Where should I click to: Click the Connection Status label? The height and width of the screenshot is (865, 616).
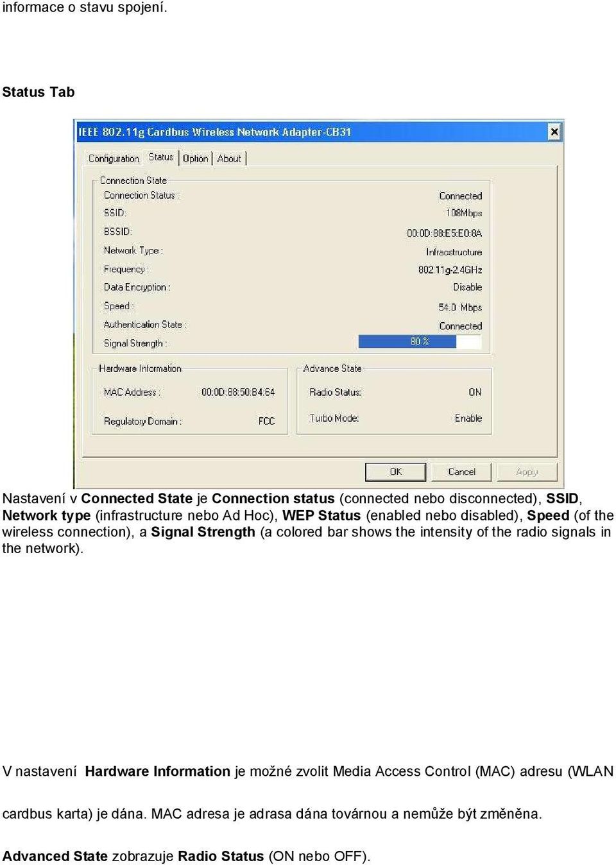pyautogui.click(x=141, y=195)
